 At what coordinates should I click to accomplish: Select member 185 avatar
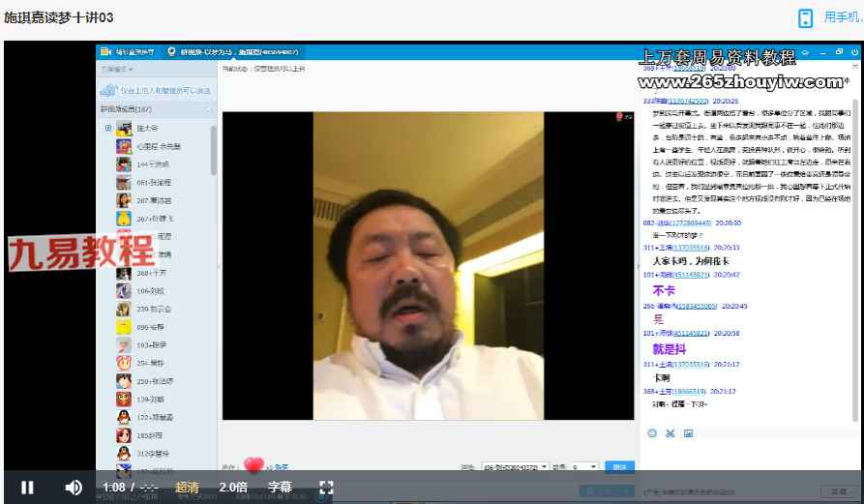(x=124, y=435)
